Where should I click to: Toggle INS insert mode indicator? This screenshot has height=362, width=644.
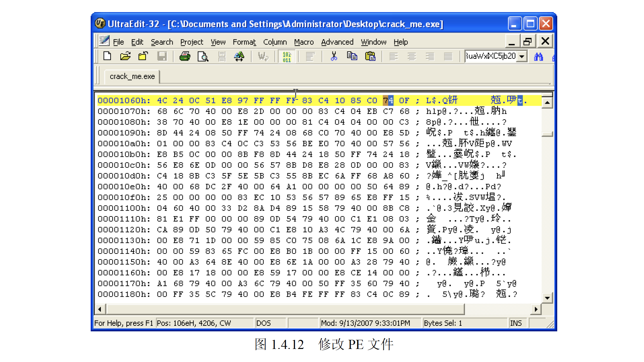click(516, 323)
